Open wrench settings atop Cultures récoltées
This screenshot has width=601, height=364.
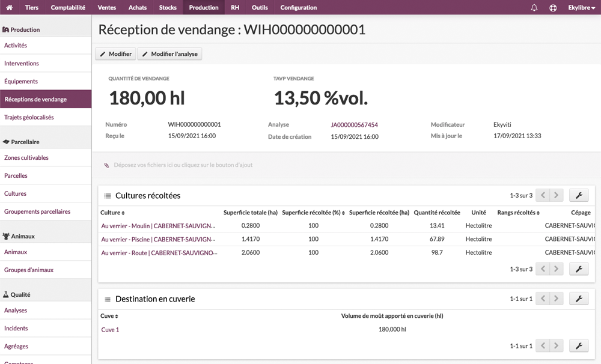click(579, 195)
